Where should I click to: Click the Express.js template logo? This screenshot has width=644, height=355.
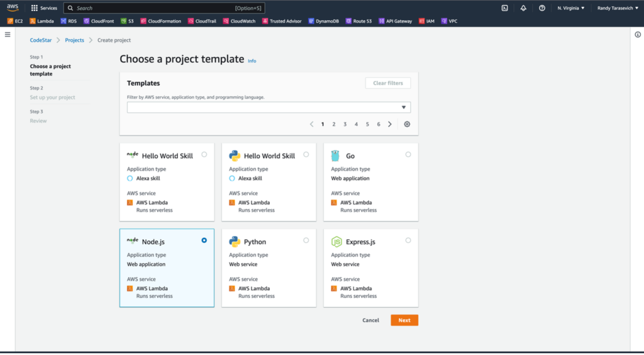tap(336, 242)
